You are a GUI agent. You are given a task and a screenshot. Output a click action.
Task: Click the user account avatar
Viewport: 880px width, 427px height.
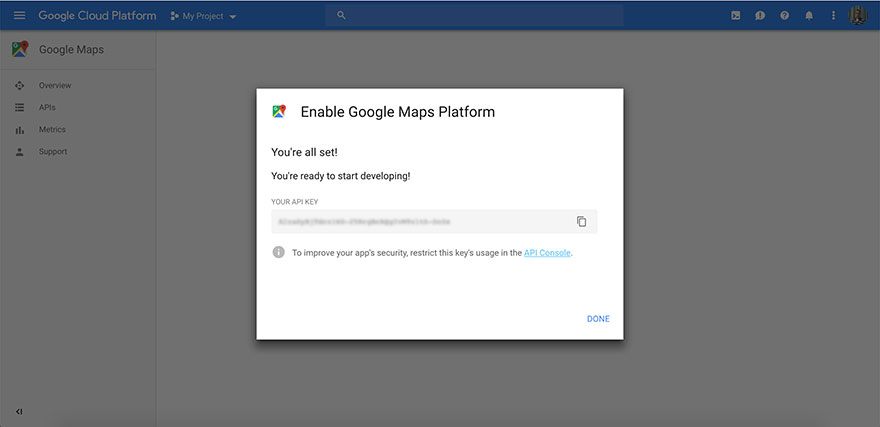point(858,15)
